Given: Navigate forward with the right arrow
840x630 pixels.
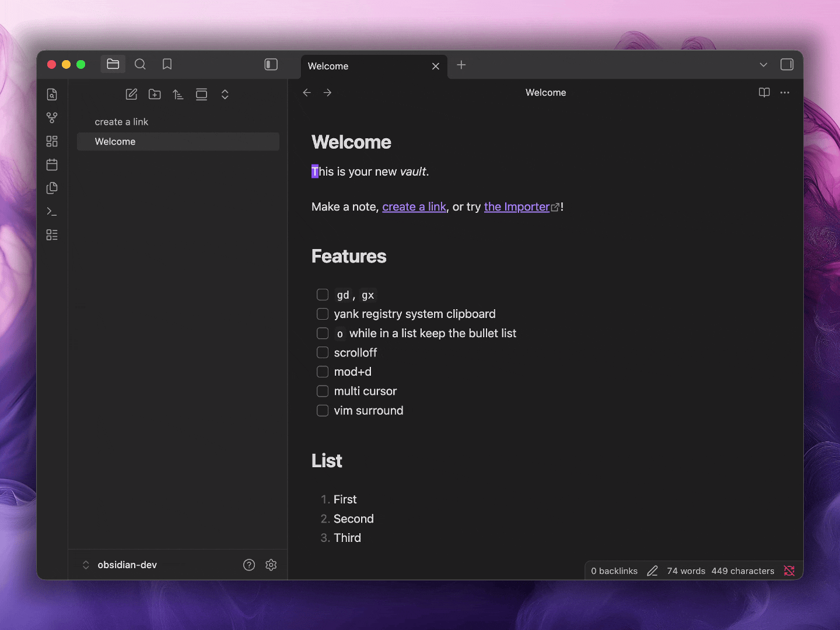Looking at the screenshot, I should [x=327, y=93].
